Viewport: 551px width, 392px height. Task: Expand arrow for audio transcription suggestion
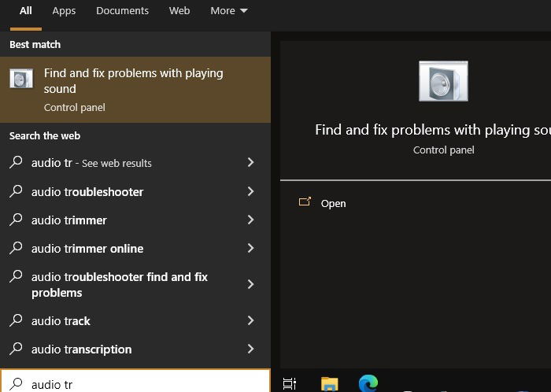250,349
